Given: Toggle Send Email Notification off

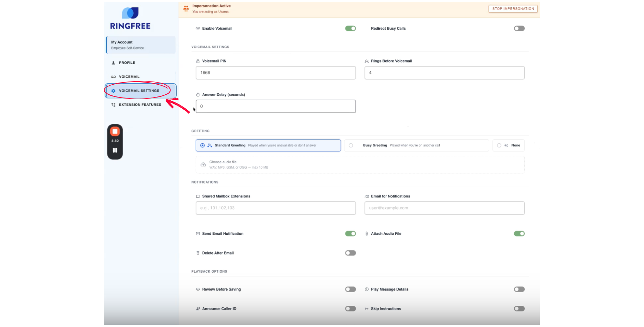Looking at the screenshot, I should [350, 234].
